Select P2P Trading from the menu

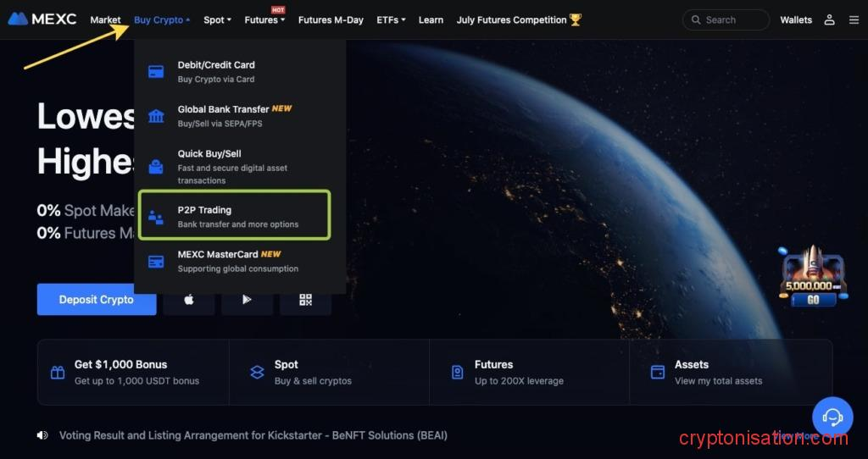pos(234,216)
